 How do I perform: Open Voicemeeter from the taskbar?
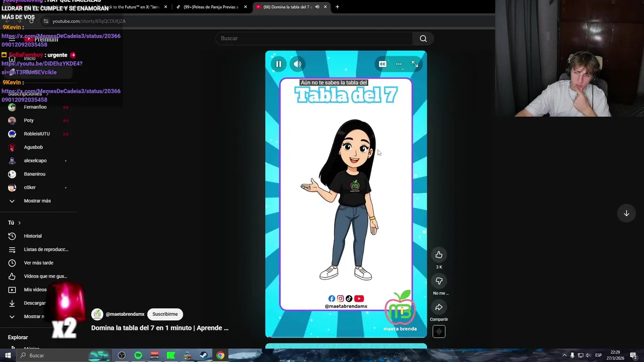(154, 355)
